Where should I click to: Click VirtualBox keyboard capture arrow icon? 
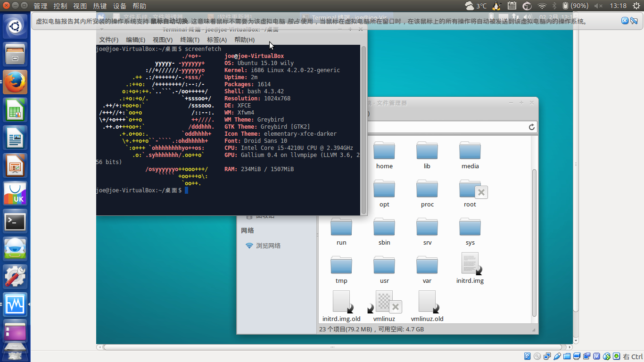617,356
